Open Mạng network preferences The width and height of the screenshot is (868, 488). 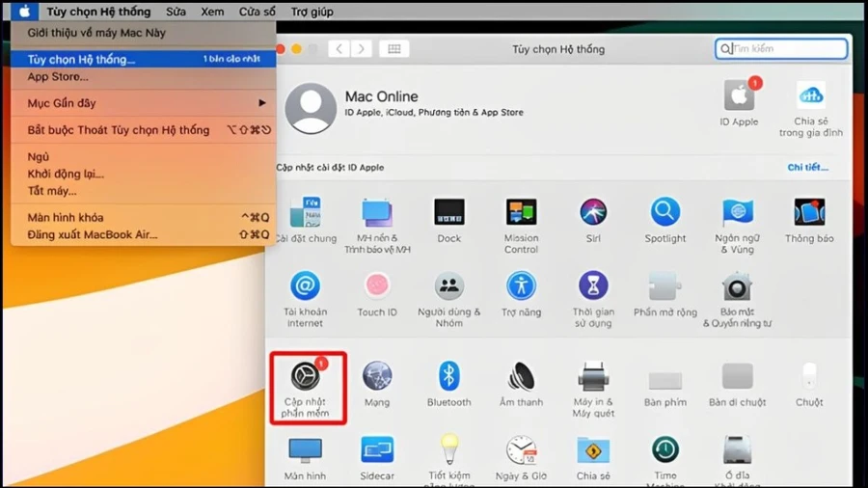tap(377, 384)
